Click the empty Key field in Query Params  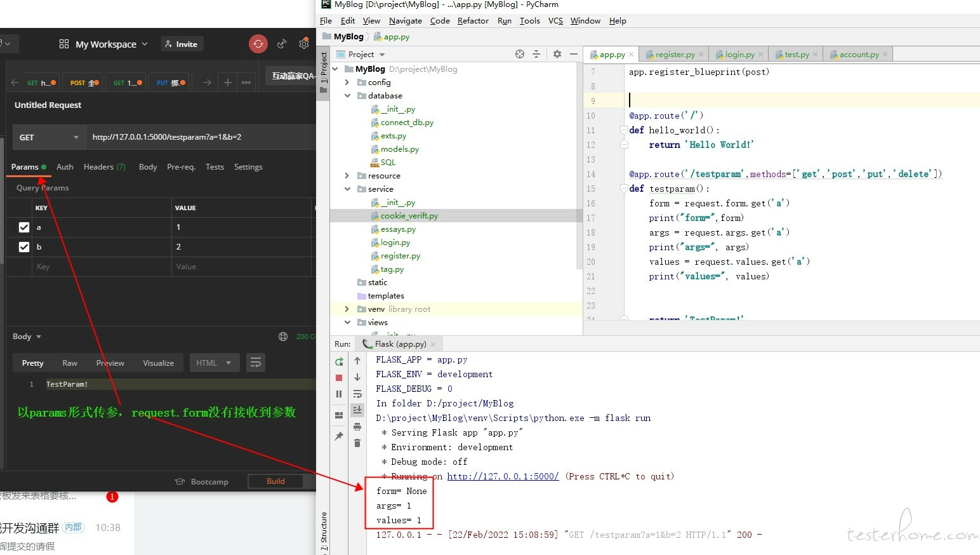[x=101, y=267]
